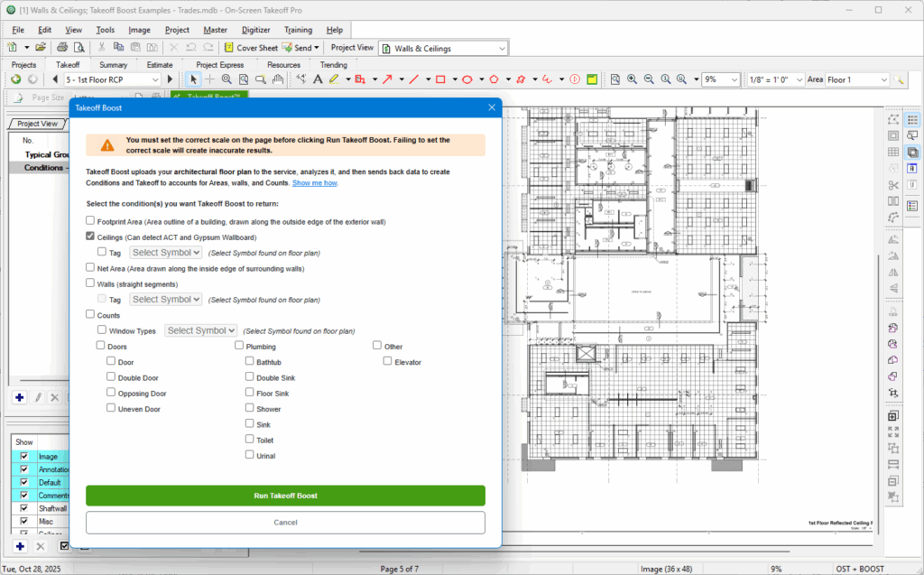This screenshot has width=924, height=575.
Task: Click the green Run Takeoff Boost button
Action: click(285, 496)
